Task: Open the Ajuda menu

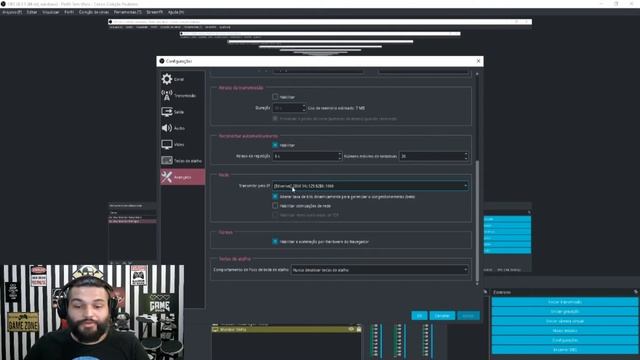Action: pyautogui.click(x=176, y=12)
